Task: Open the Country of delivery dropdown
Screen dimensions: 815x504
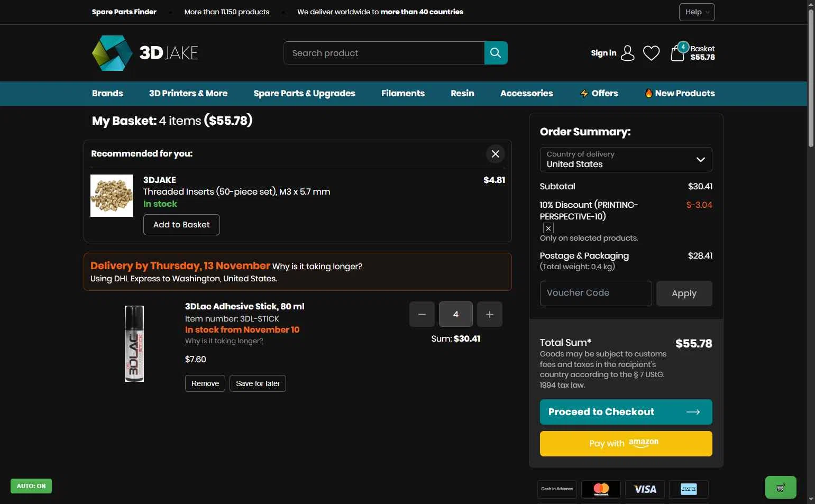Action: 626,160
